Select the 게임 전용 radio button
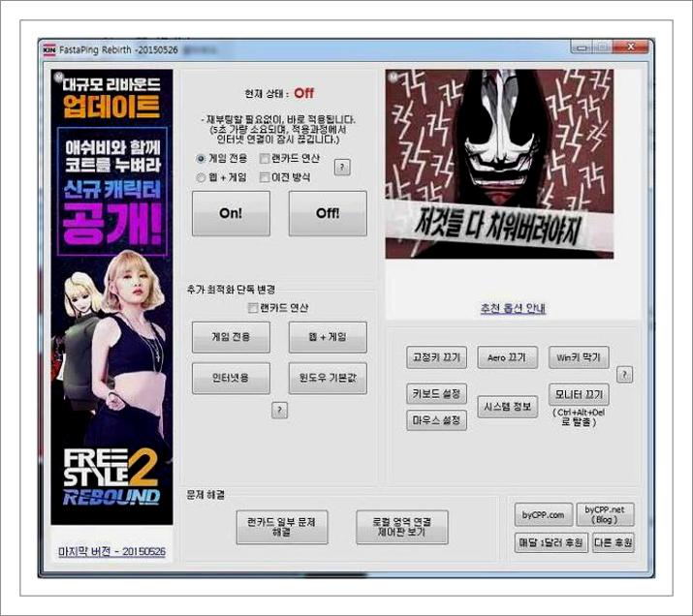This screenshot has width=693, height=616. click(x=201, y=159)
